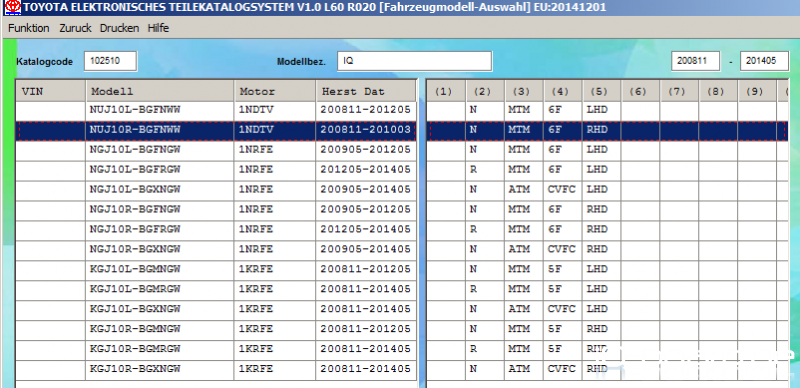
Task: Click 6F cell in NGJ10R-BGFRGW's row
Action: (x=563, y=230)
